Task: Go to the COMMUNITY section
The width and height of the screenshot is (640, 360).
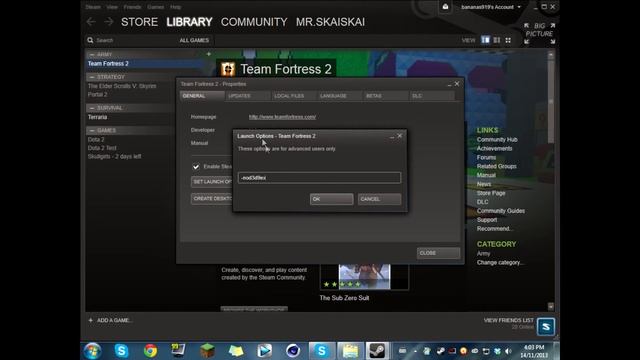Action: coord(254,22)
